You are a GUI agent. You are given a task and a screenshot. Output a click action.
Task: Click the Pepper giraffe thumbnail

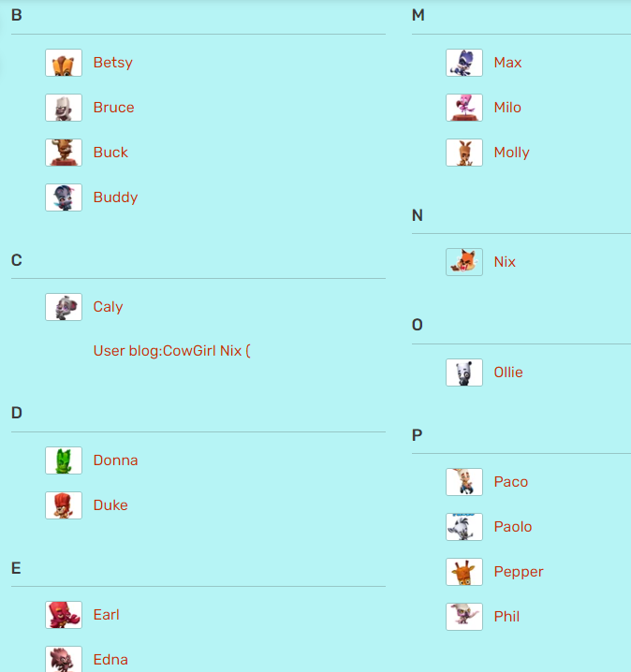tap(464, 572)
